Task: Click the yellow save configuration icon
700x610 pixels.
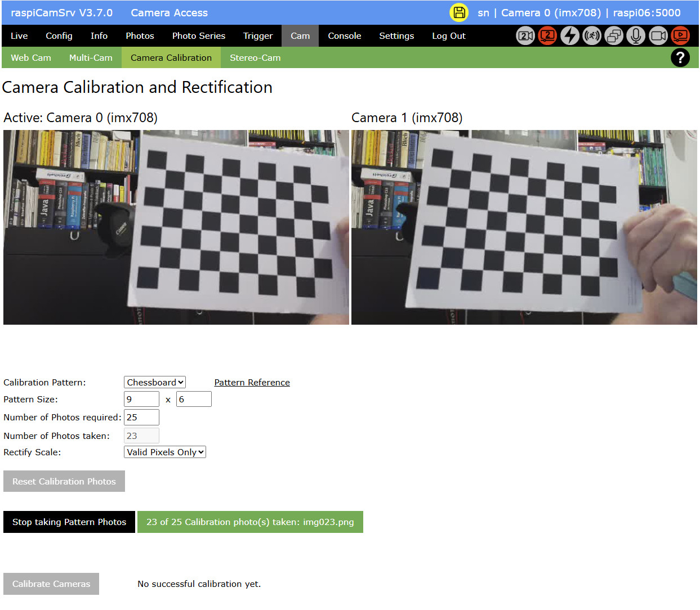Action: (x=459, y=12)
